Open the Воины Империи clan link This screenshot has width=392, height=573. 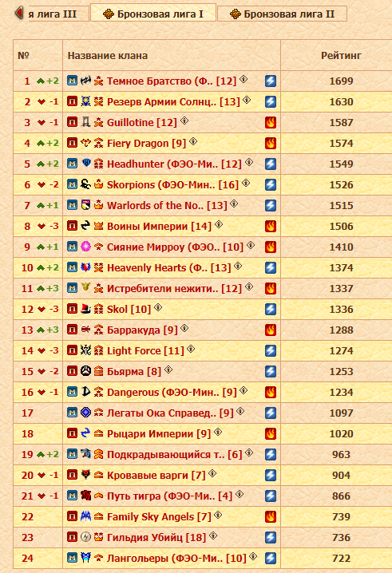tap(159, 226)
